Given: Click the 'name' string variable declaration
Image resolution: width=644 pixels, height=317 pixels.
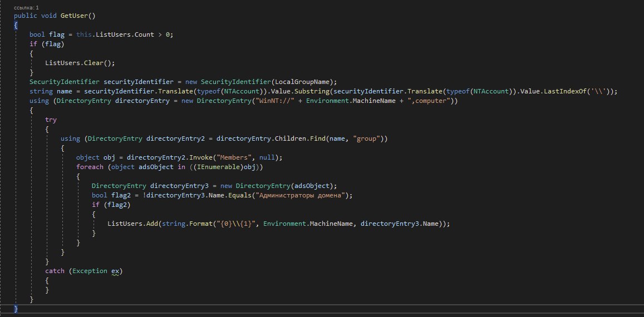Looking at the screenshot, I should click(65, 91).
